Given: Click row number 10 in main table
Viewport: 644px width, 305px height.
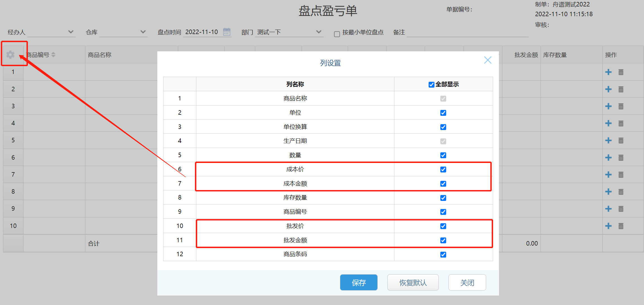Looking at the screenshot, I should click(13, 226).
